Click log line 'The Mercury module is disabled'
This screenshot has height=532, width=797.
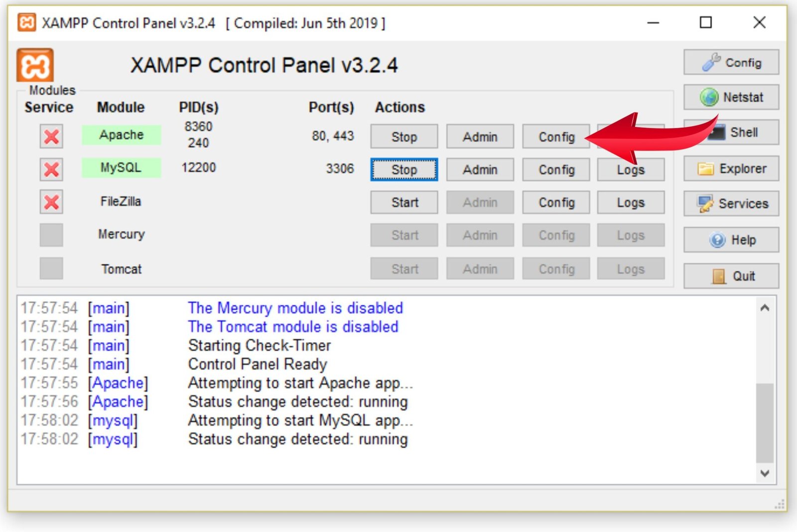[295, 308]
